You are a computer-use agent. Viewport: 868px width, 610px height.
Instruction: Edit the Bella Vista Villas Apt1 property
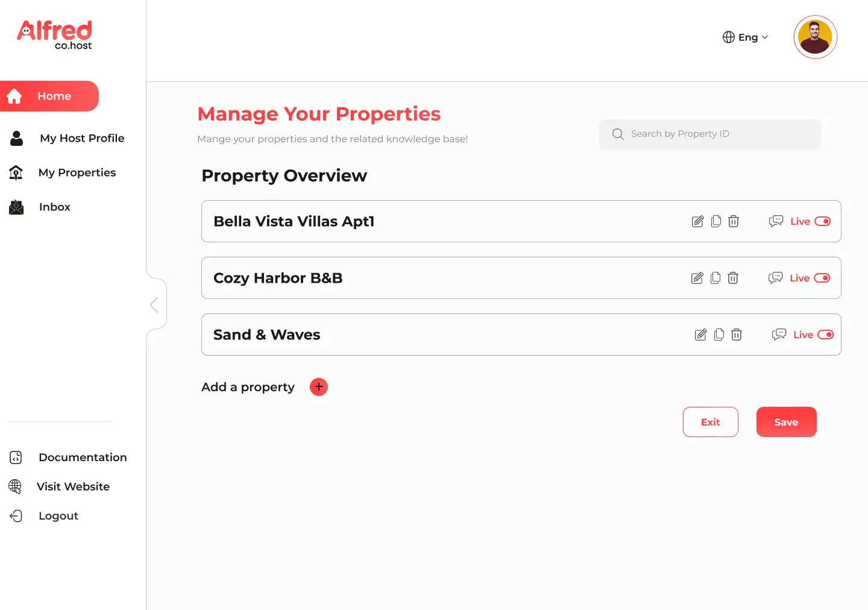pyautogui.click(x=697, y=221)
